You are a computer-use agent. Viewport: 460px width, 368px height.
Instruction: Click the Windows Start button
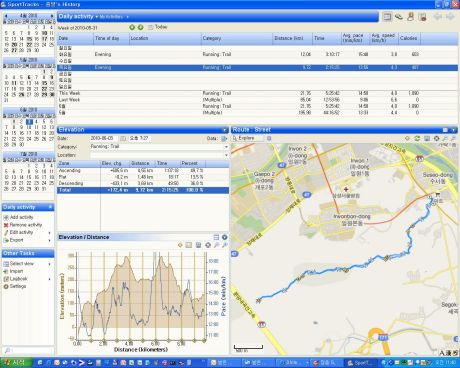pos(16,363)
